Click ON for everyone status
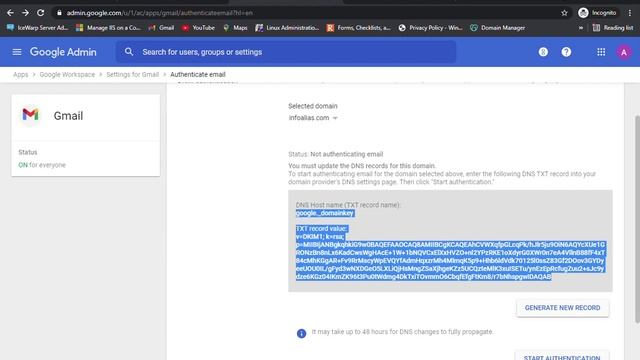 (42, 165)
